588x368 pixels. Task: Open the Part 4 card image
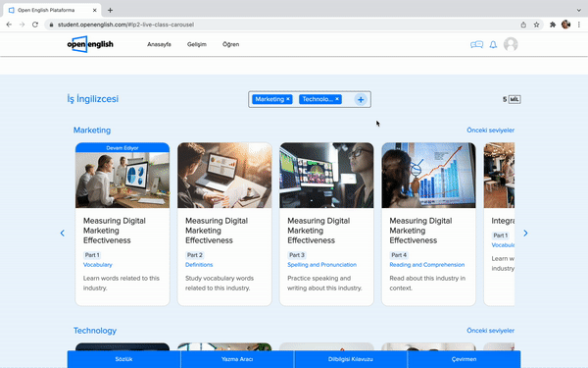point(428,176)
